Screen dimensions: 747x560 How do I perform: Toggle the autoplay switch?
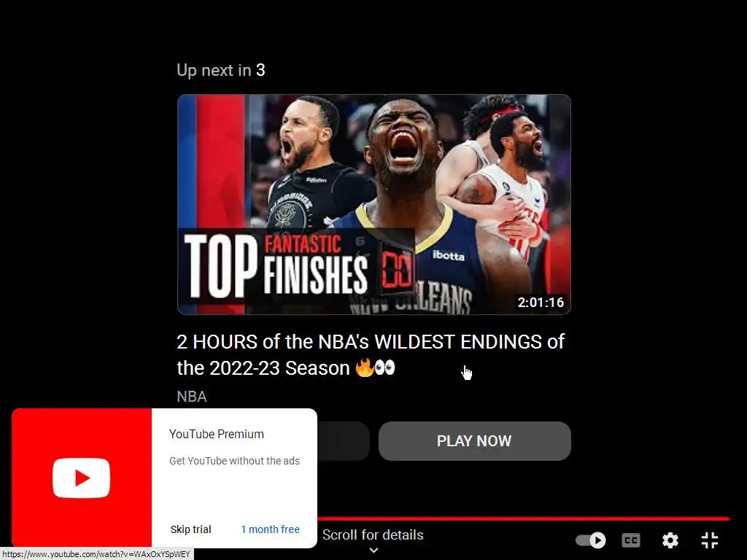click(x=590, y=540)
